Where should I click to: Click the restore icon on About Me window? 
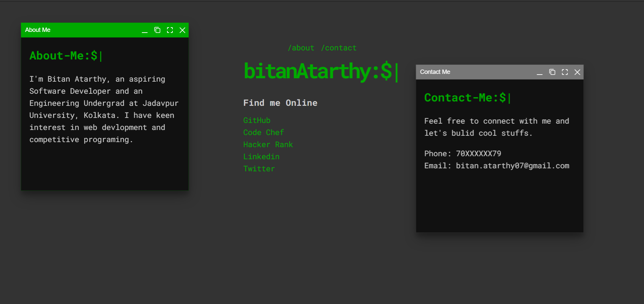coord(157,30)
